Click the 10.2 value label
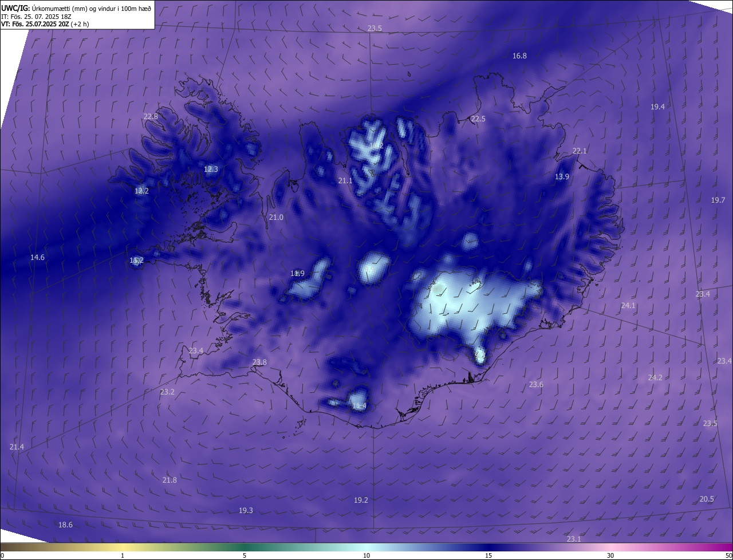This screenshot has height=560, width=733. pos(376,145)
